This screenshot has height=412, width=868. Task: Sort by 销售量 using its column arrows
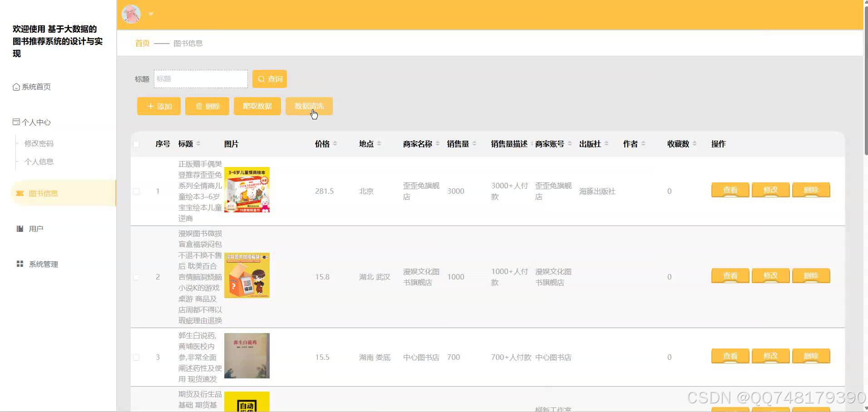[x=475, y=143]
